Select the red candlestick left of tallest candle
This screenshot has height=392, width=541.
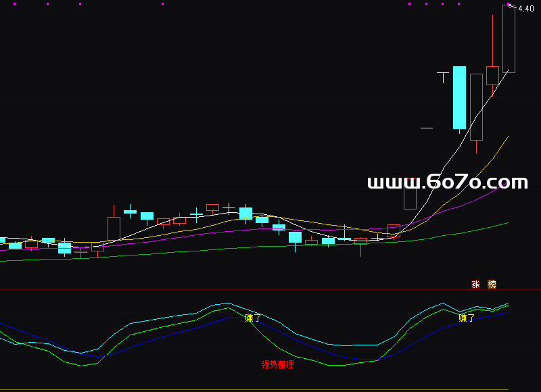coord(492,75)
